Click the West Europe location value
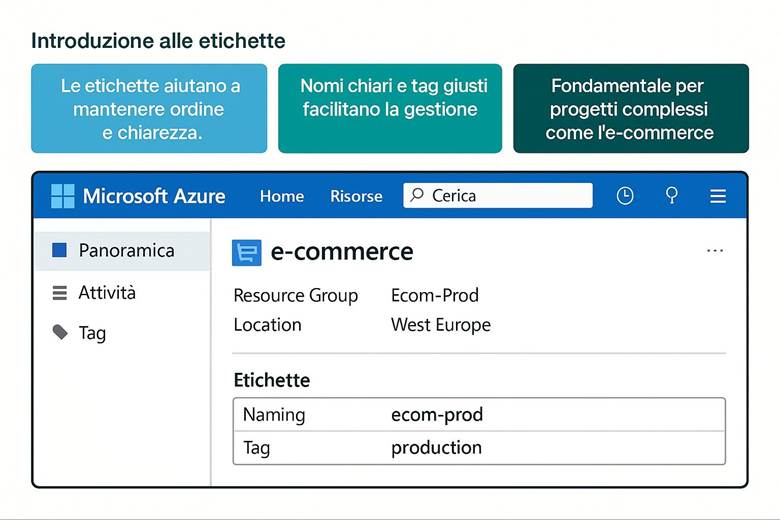Screen dimensions: 780x520 (x=441, y=325)
